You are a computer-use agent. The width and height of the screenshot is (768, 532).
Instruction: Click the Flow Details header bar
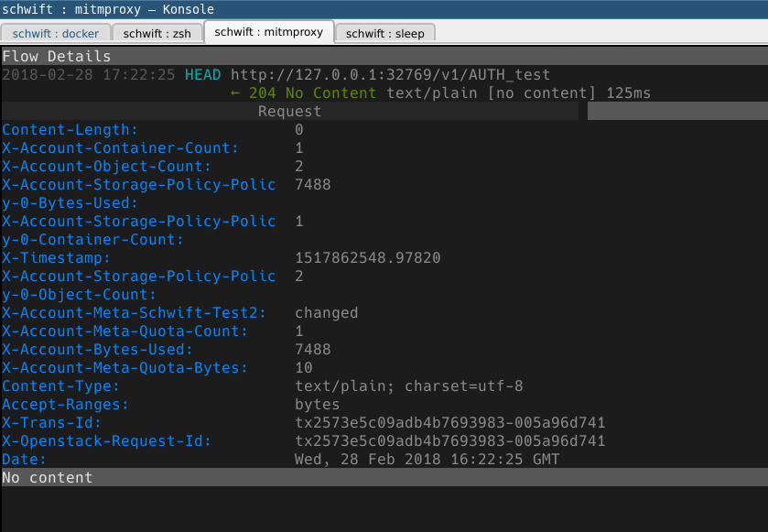click(385, 57)
